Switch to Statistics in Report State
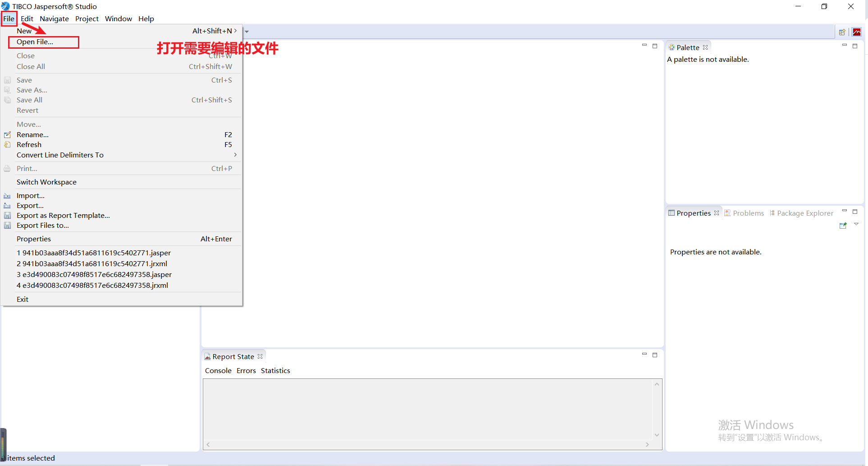Viewport: 868px width, 466px height. click(275, 370)
